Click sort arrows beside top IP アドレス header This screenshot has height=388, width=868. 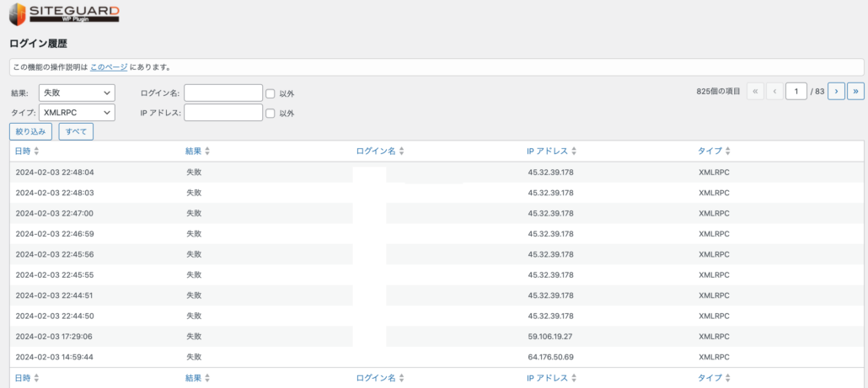(574, 151)
